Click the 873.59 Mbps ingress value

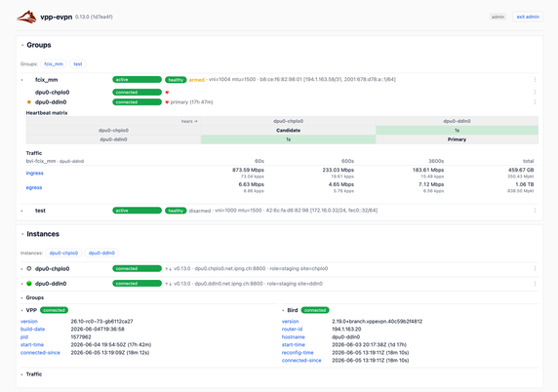click(x=248, y=170)
